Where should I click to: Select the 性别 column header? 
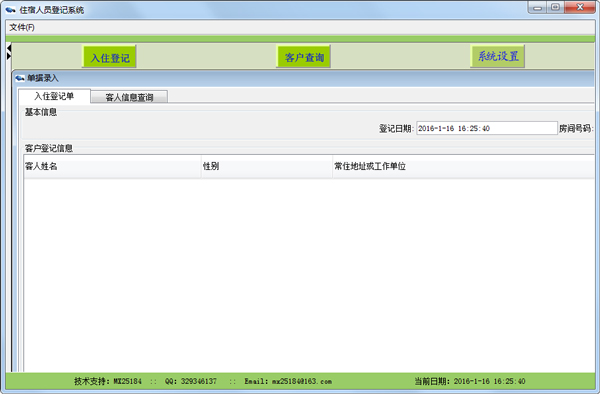tap(267, 166)
